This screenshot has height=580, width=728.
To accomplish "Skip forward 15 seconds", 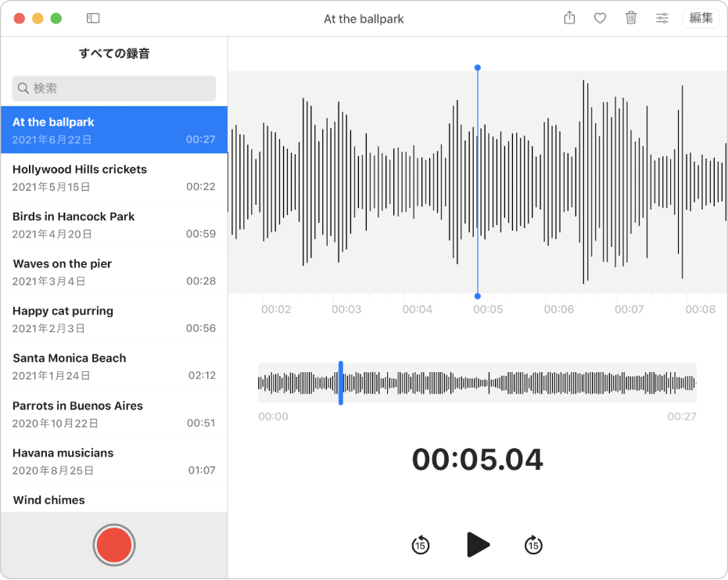I will pyautogui.click(x=533, y=545).
